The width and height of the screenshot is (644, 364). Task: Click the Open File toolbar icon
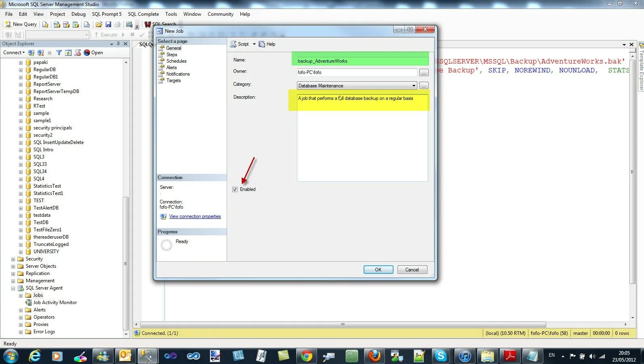(x=99, y=24)
